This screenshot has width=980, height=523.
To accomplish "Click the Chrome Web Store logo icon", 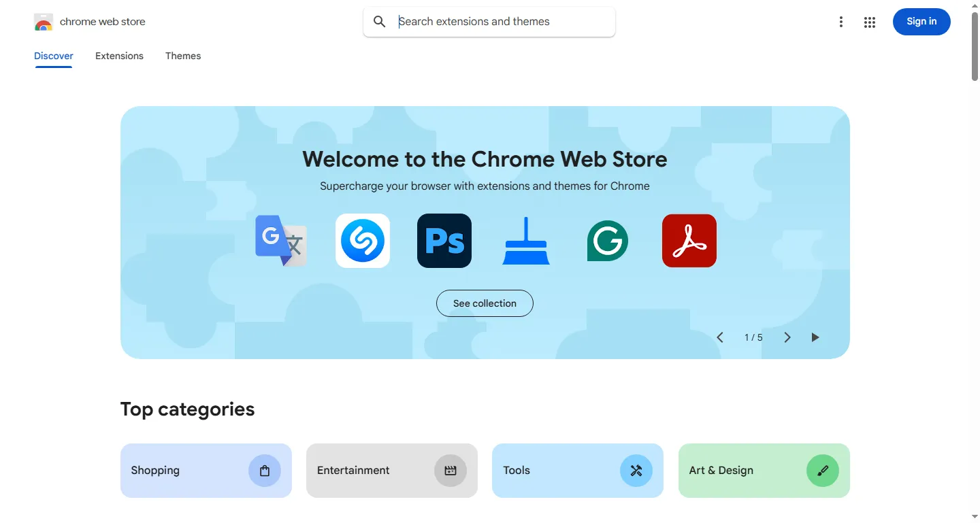I will (43, 22).
